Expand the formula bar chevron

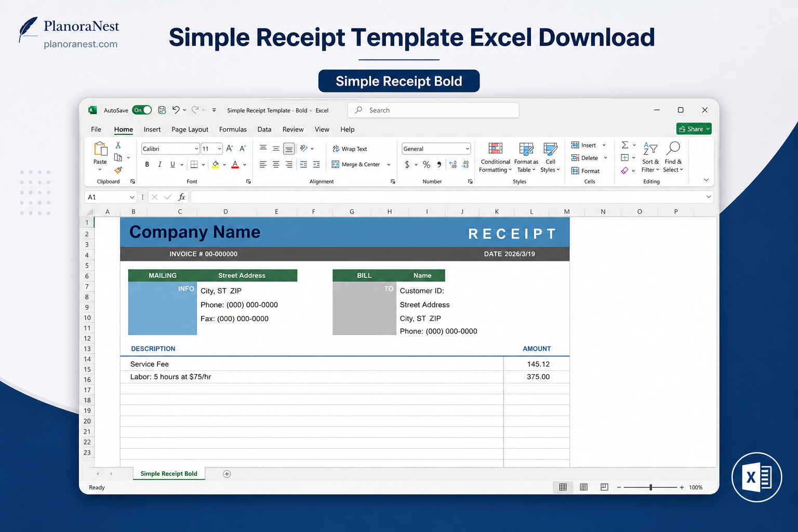709,197
